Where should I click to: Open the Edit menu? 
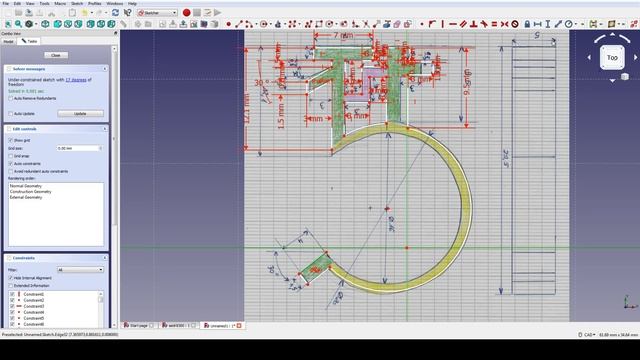tap(17, 3)
